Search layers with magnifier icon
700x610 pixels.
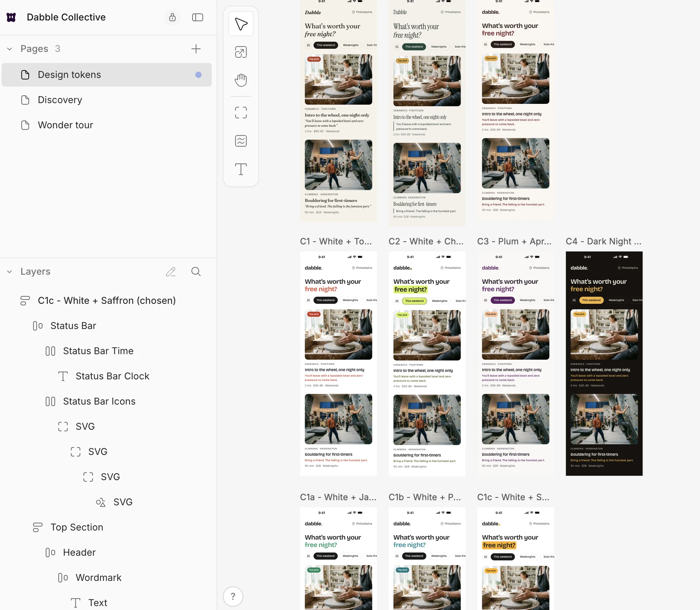(x=196, y=272)
